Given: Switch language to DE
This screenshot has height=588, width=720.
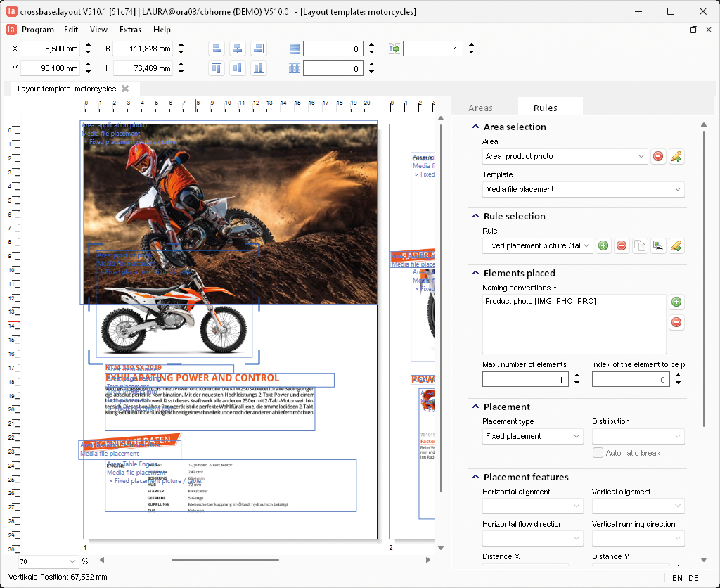Looking at the screenshot, I should tap(693, 578).
